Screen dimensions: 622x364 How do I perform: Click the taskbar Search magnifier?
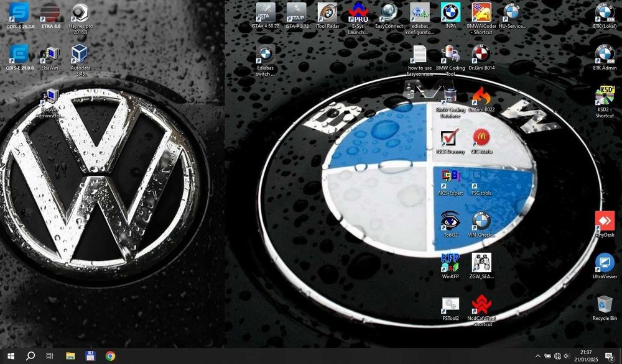click(x=30, y=356)
